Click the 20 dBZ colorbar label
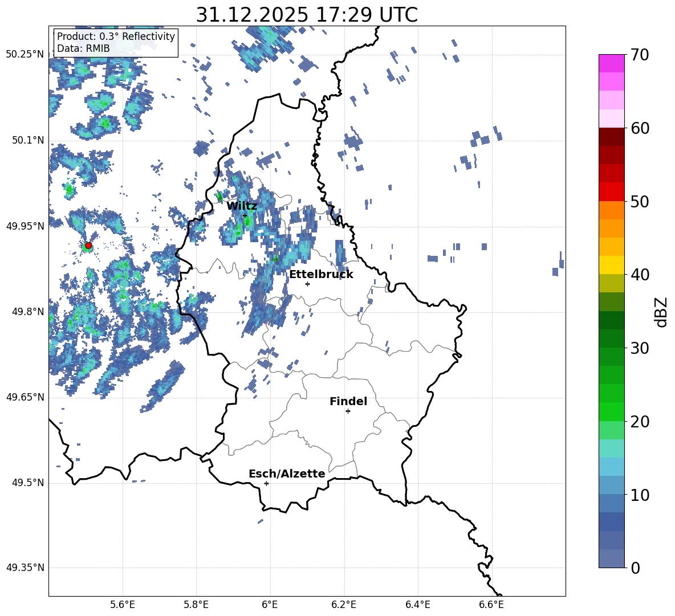The image size is (675, 616). tap(639, 422)
